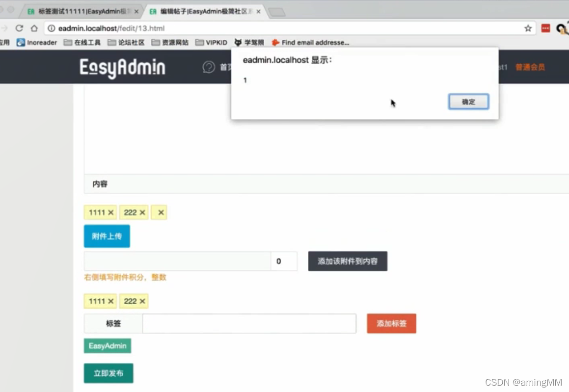Edit attachment points field showing 0
Viewport: 569px width, 392px height.
284,261
